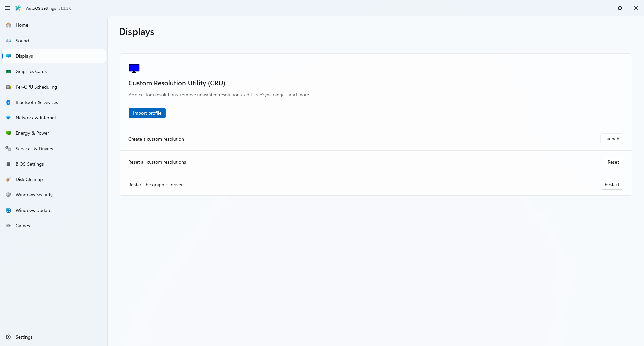The image size is (644, 346).
Task: Click the Custom Resolution Utility (CRU) title
Action: click(x=177, y=83)
